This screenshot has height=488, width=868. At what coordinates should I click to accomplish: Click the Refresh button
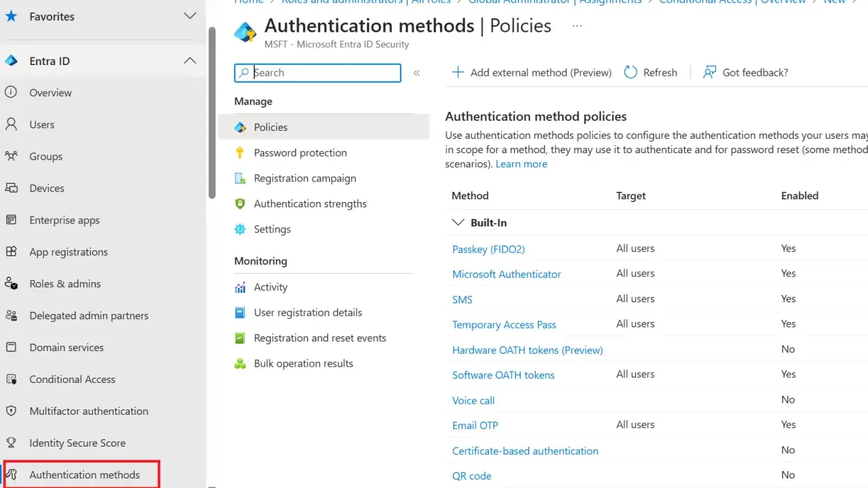[x=650, y=73]
